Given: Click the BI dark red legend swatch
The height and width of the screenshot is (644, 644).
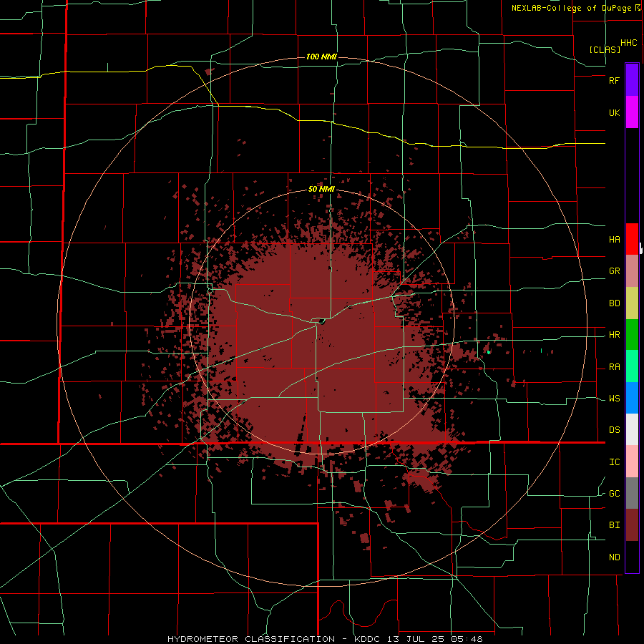Looking at the screenshot, I should click(x=632, y=525).
